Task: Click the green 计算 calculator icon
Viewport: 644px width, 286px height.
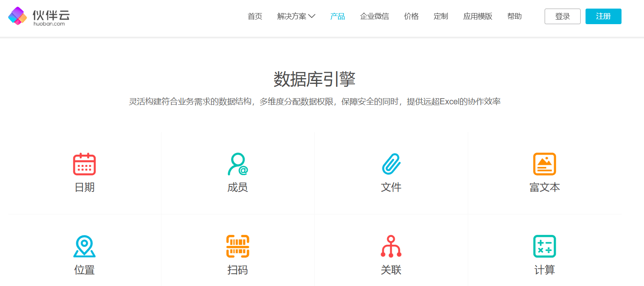Action: (x=545, y=246)
